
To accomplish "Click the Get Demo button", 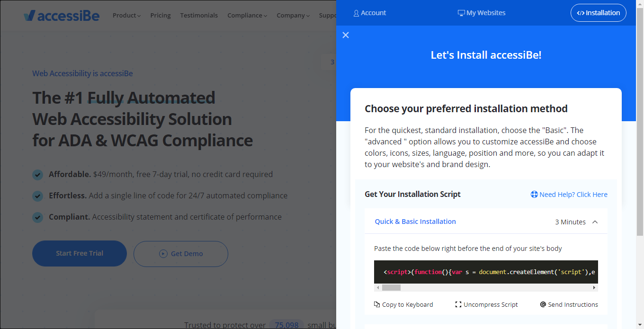I will click(x=181, y=254).
